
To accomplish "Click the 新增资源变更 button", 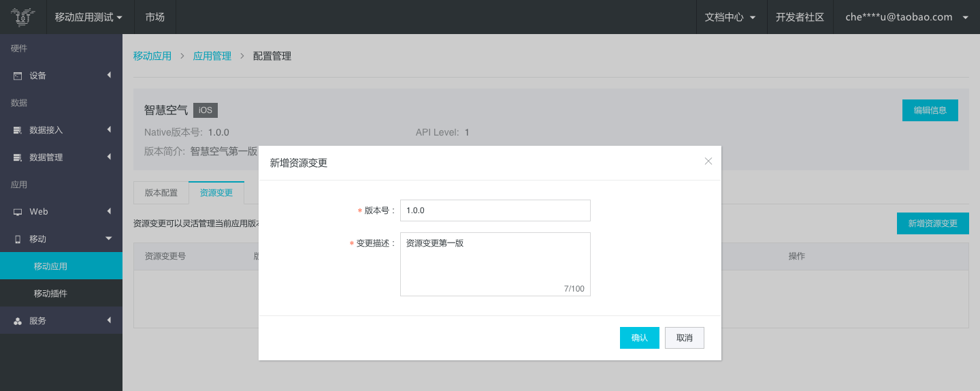I will point(933,223).
